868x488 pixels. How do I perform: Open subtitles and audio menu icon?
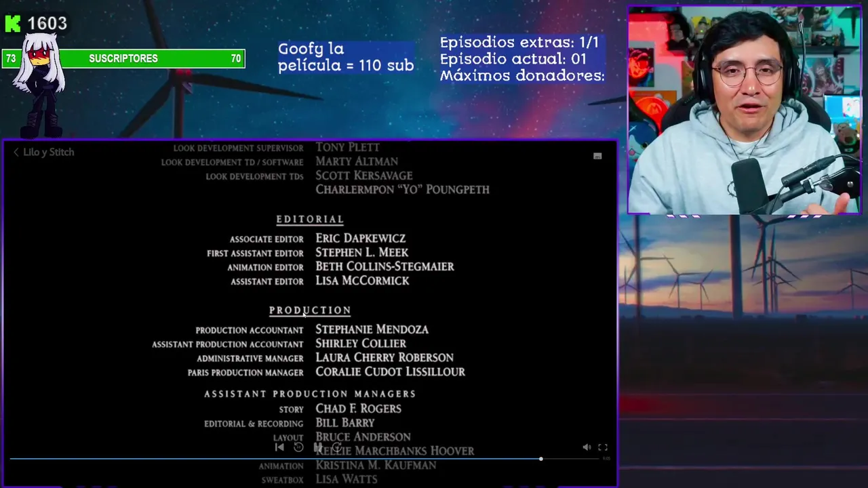pyautogui.click(x=597, y=157)
